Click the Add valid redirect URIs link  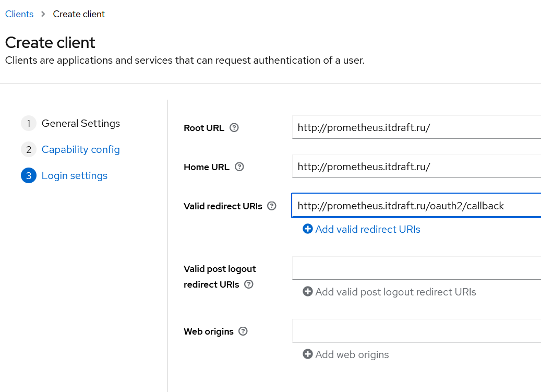pos(367,229)
